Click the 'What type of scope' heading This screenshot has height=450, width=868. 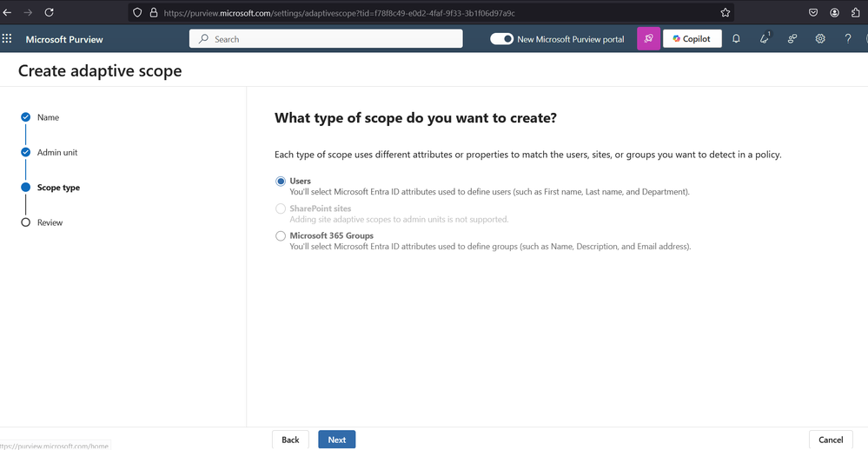(415, 118)
